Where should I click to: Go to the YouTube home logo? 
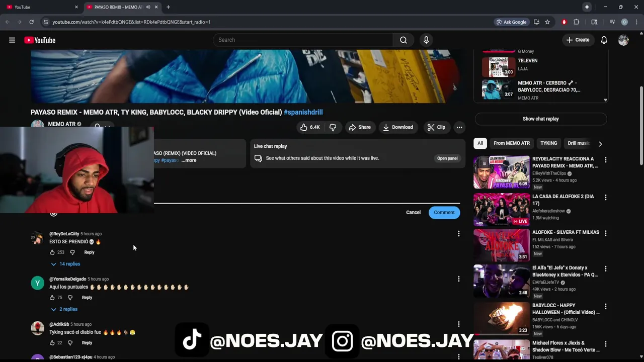[x=40, y=40]
